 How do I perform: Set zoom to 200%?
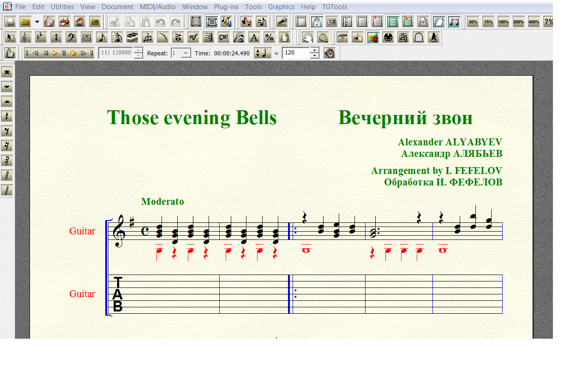pyautogui.click(x=519, y=22)
